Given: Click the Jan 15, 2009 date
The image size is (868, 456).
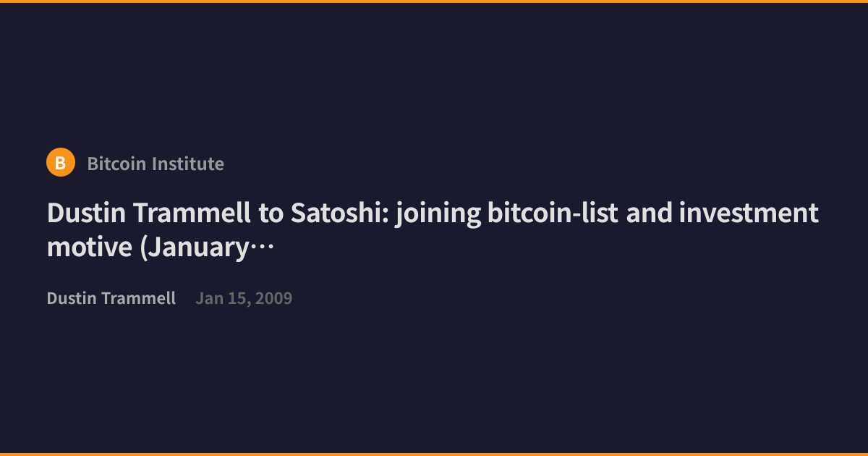Looking at the screenshot, I should pyautogui.click(x=244, y=298).
